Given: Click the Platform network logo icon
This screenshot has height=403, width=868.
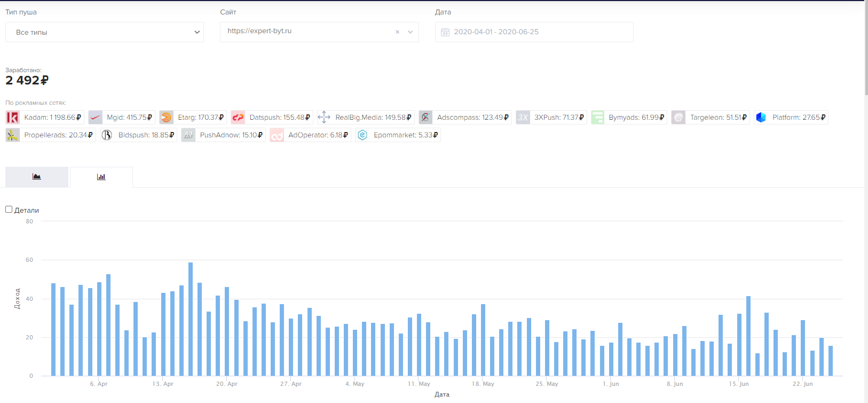Looking at the screenshot, I should [761, 118].
